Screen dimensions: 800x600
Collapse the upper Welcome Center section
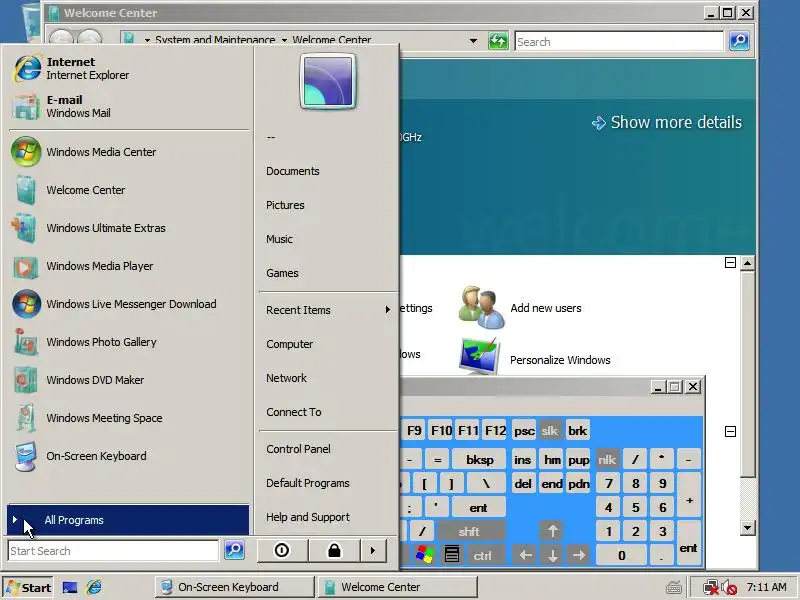pos(730,262)
